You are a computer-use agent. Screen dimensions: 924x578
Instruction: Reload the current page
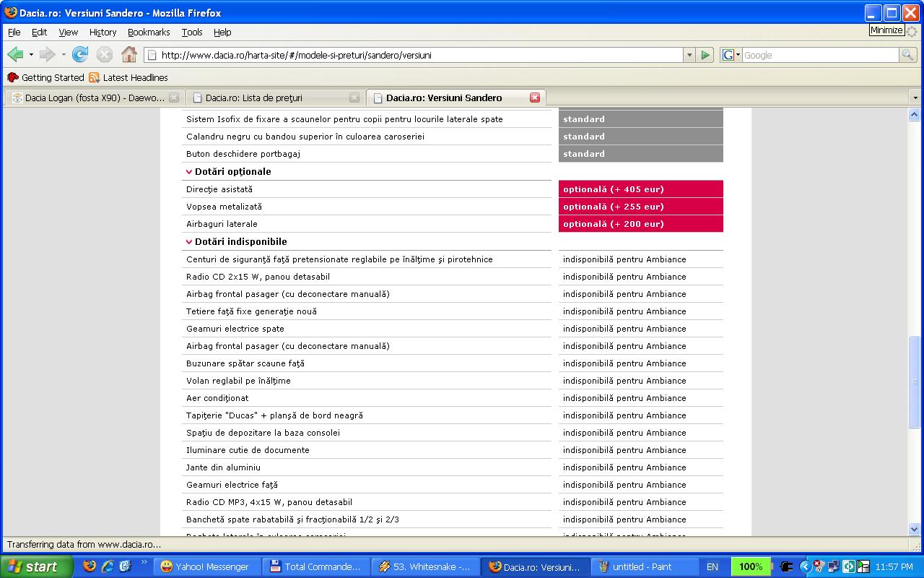(x=80, y=54)
